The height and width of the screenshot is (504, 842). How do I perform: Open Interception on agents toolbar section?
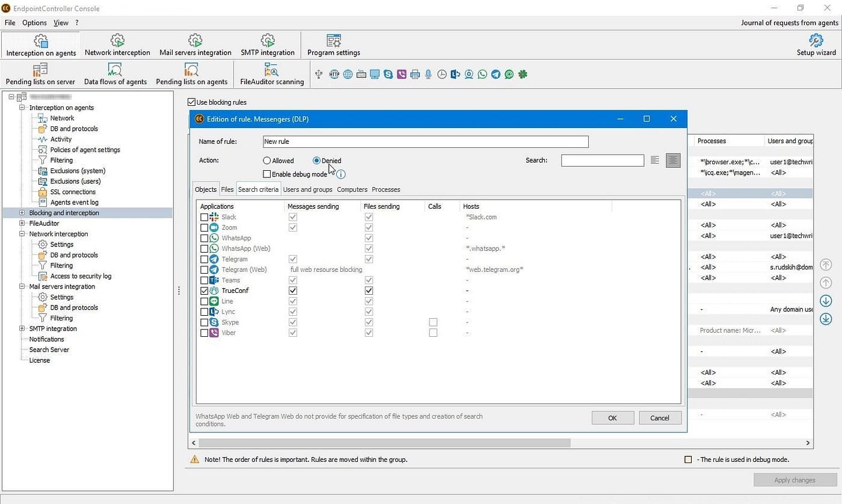click(41, 45)
